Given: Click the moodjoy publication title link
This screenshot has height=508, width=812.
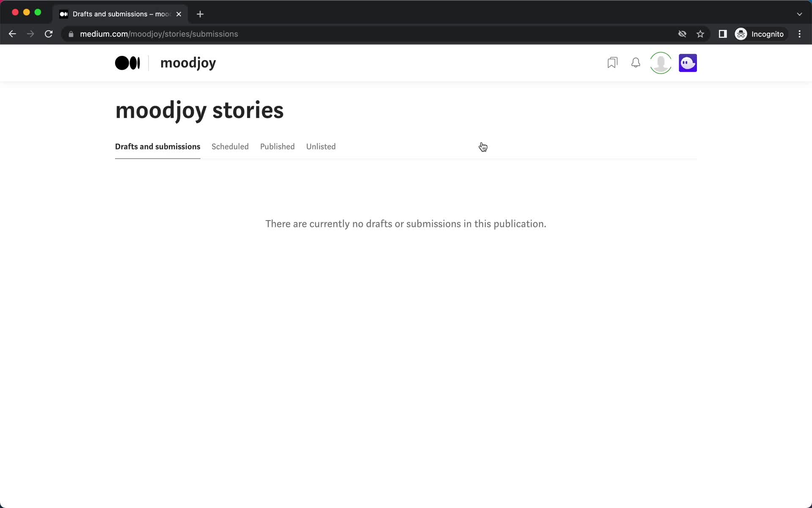Looking at the screenshot, I should (188, 63).
